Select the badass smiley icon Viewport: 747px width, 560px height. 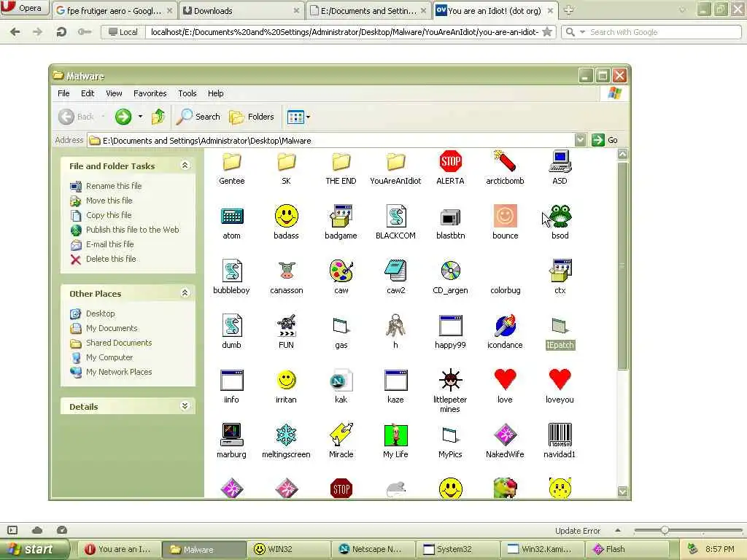coord(286,217)
